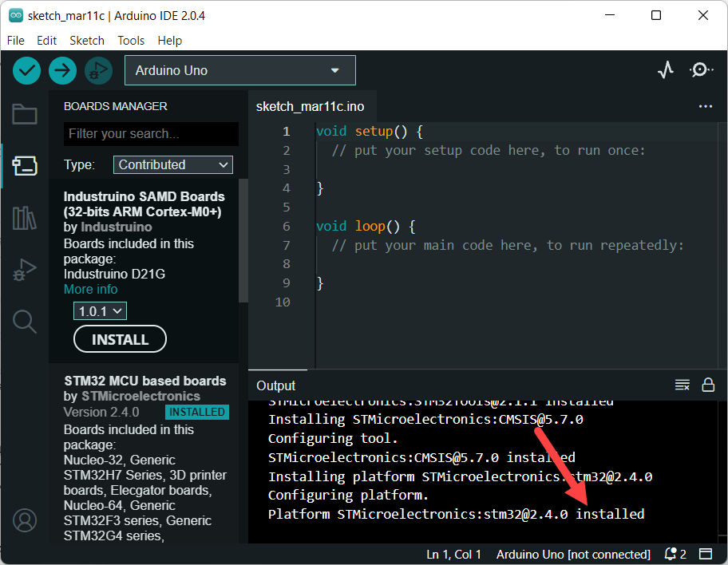This screenshot has width=728, height=565.
Task: Minimize the Arduino IDE window
Action: 610,15
